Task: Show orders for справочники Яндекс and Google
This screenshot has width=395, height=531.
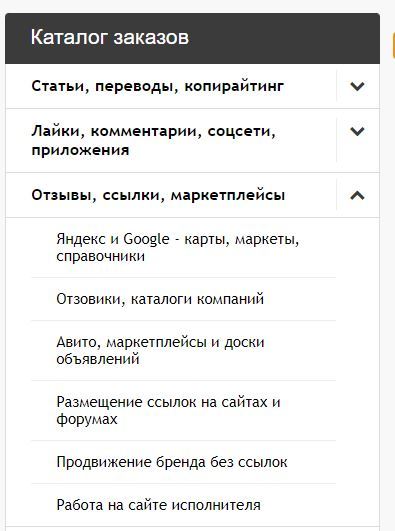Action: (178, 248)
